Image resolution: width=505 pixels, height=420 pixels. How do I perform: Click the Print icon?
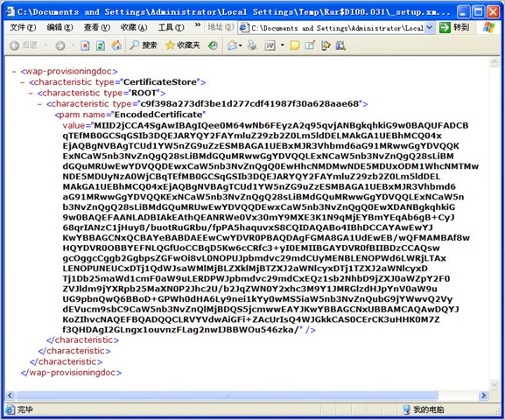coord(252,45)
